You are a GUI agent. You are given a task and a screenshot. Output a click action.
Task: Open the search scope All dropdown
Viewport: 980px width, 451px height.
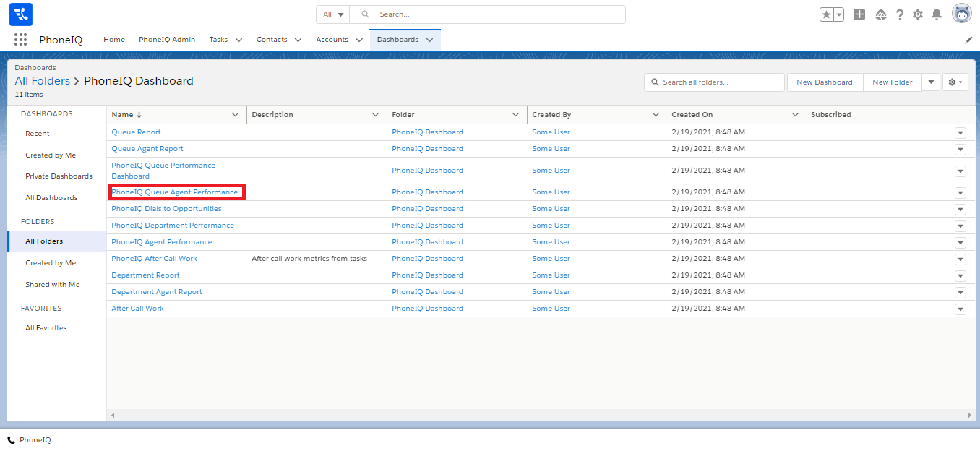(x=333, y=14)
